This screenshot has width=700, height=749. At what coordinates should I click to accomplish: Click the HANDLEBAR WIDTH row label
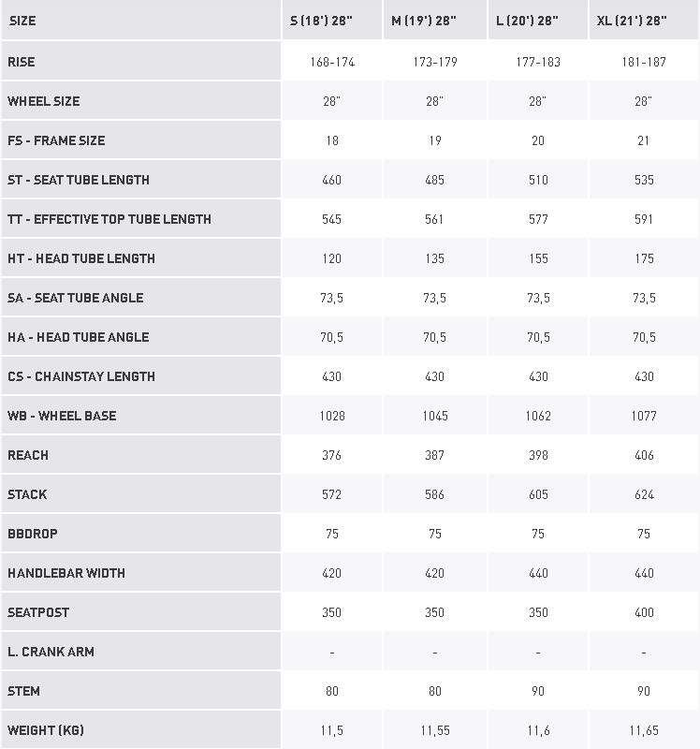point(66,573)
